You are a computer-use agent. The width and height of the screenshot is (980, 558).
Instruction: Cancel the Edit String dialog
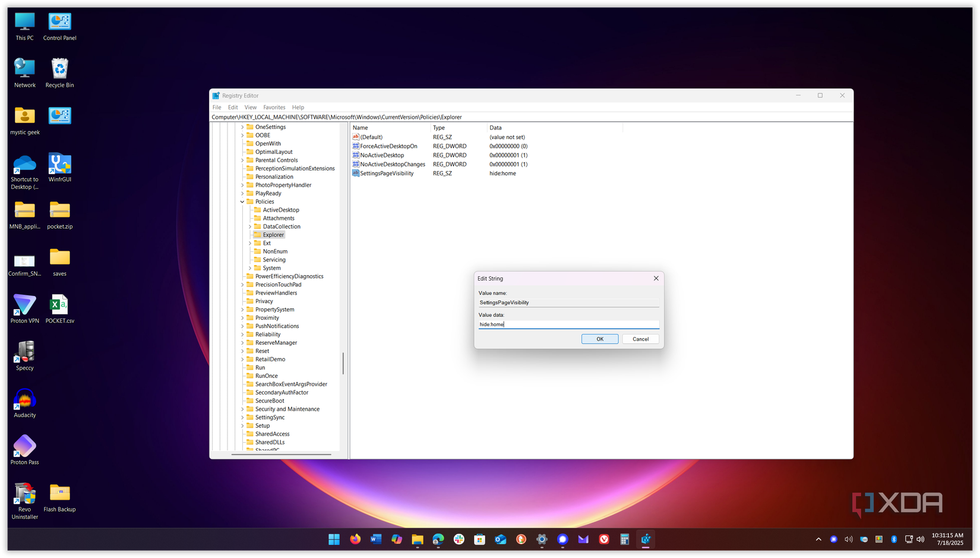[x=640, y=339]
